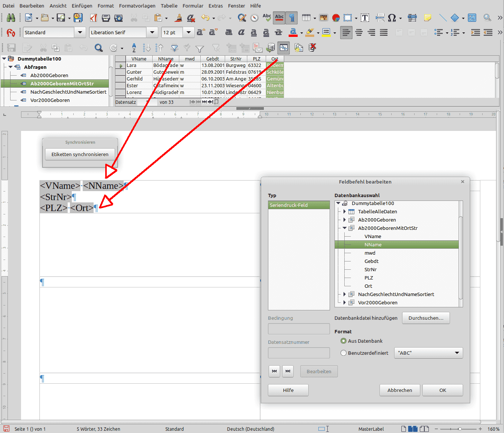Click the Strikethrough formatting icon
The image size is (504, 433).
[278, 32]
